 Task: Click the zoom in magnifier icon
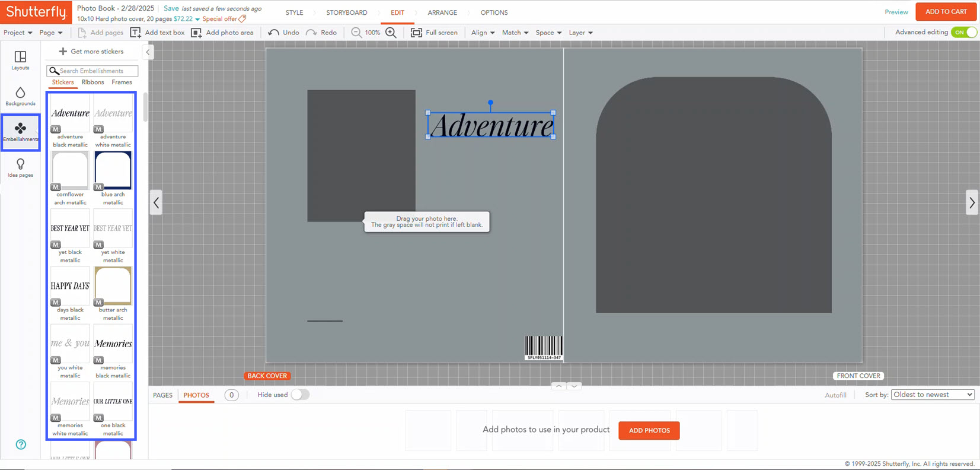point(391,33)
